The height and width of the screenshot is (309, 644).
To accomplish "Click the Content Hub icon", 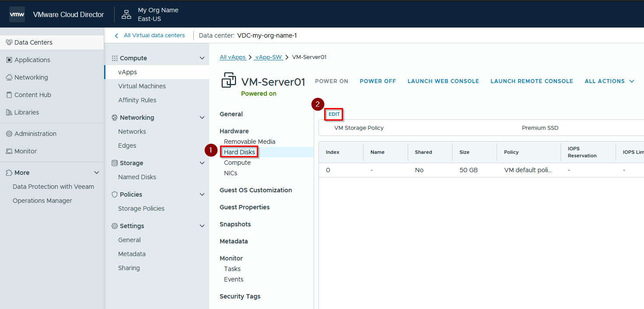I will click(9, 95).
